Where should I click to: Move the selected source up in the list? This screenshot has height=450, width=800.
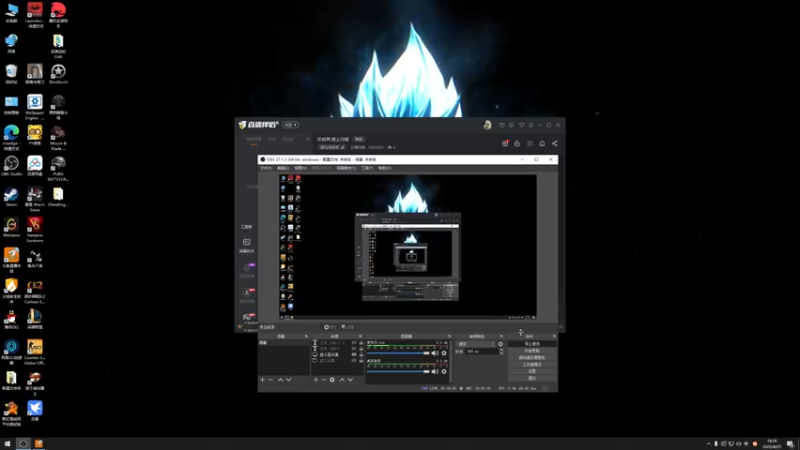tap(342, 380)
